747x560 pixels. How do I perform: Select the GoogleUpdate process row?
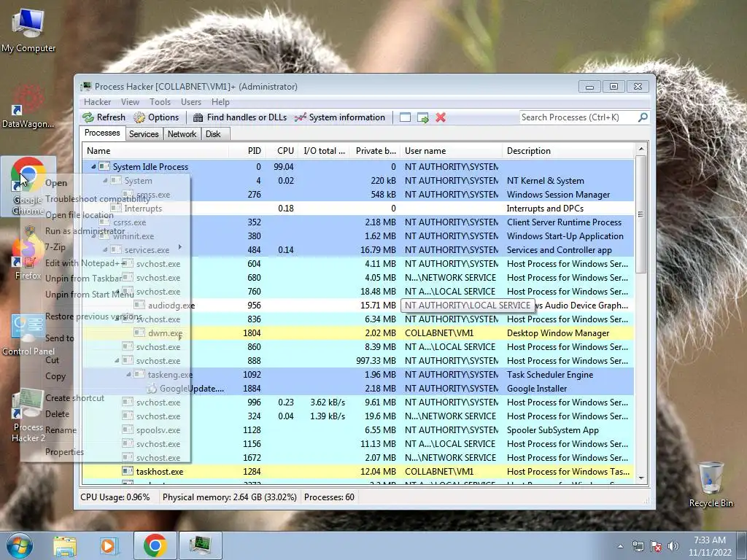click(358, 389)
